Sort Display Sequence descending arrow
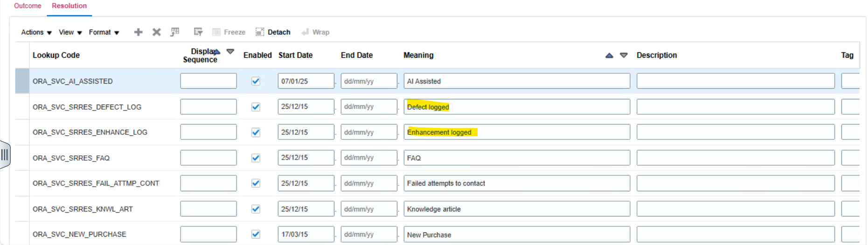The image size is (868, 245). coord(230,51)
